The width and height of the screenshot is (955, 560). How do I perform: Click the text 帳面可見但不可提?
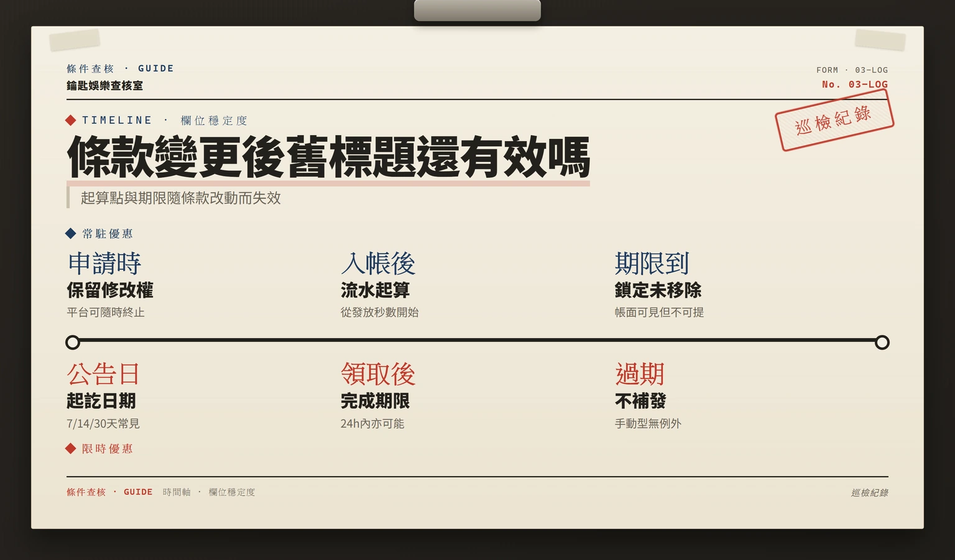[660, 312]
